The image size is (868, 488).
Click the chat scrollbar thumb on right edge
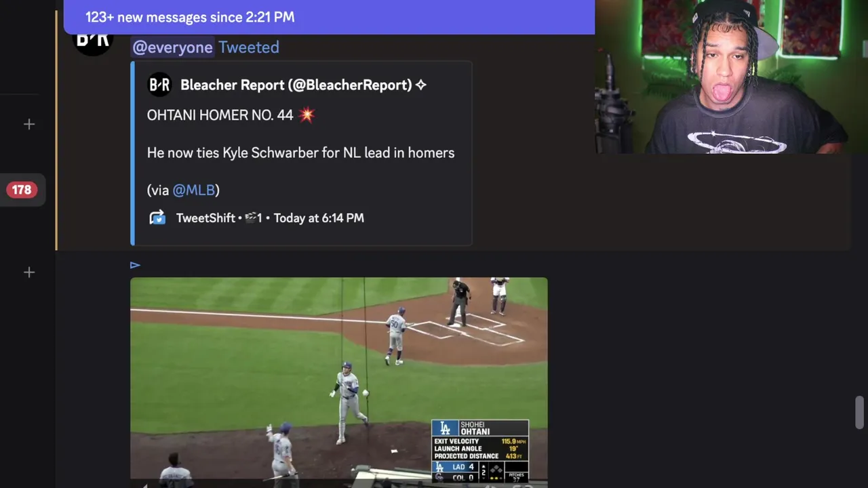tap(860, 413)
